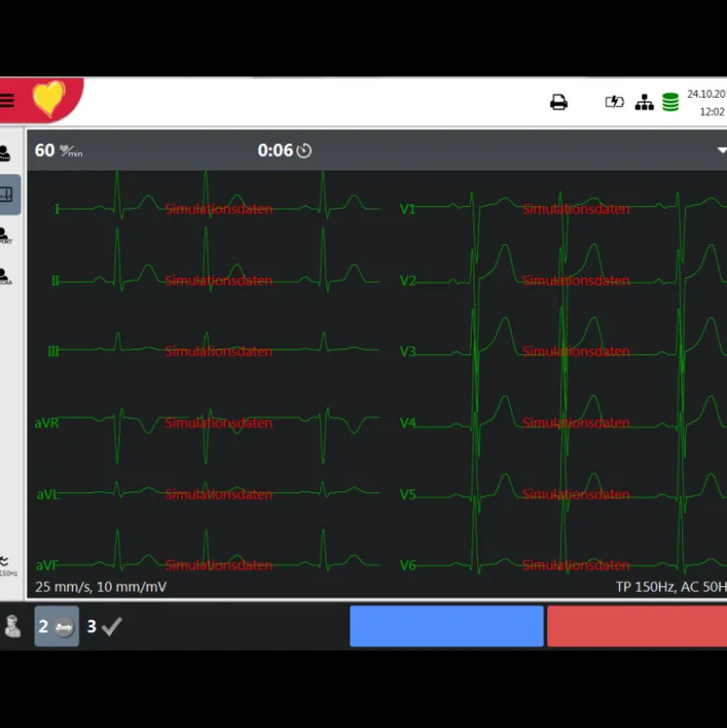Select the aVF lead label
The image size is (727, 728).
coord(47,565)
